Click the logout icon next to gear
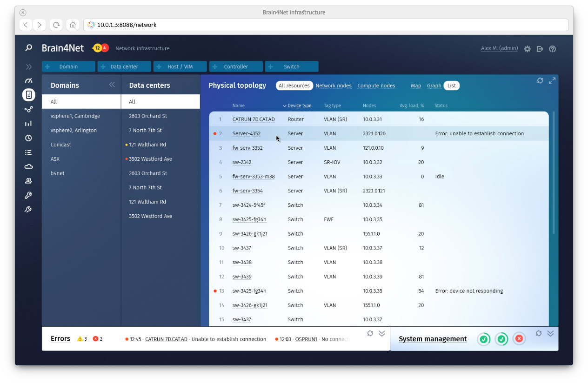The width and height of the screenshot is (588, 383). (540, 49)
